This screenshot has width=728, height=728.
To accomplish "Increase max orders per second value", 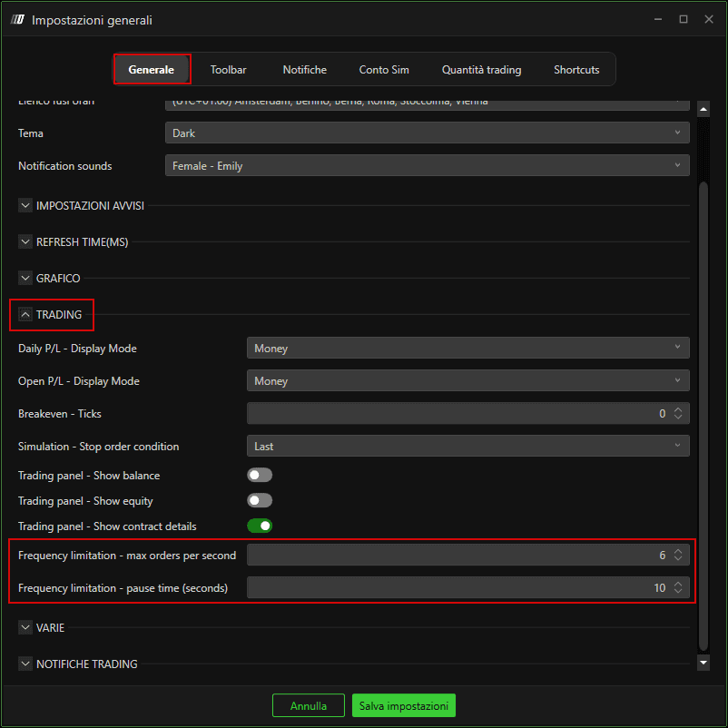I will click(x=678, y=551).
